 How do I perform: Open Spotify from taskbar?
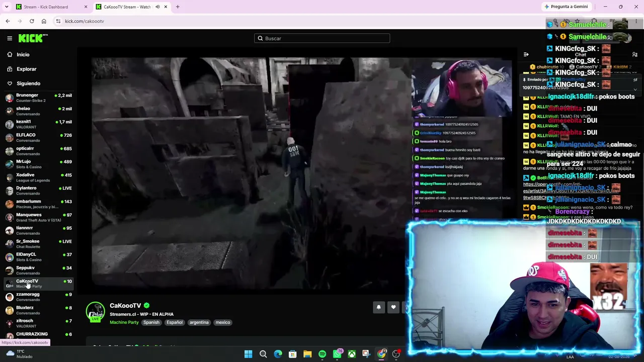(322, 354)
